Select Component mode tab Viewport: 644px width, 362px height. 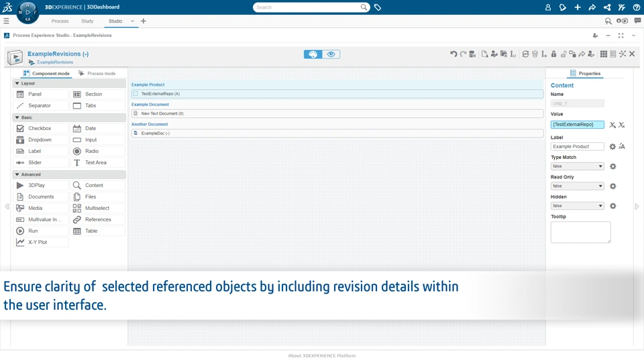[46, 74]
